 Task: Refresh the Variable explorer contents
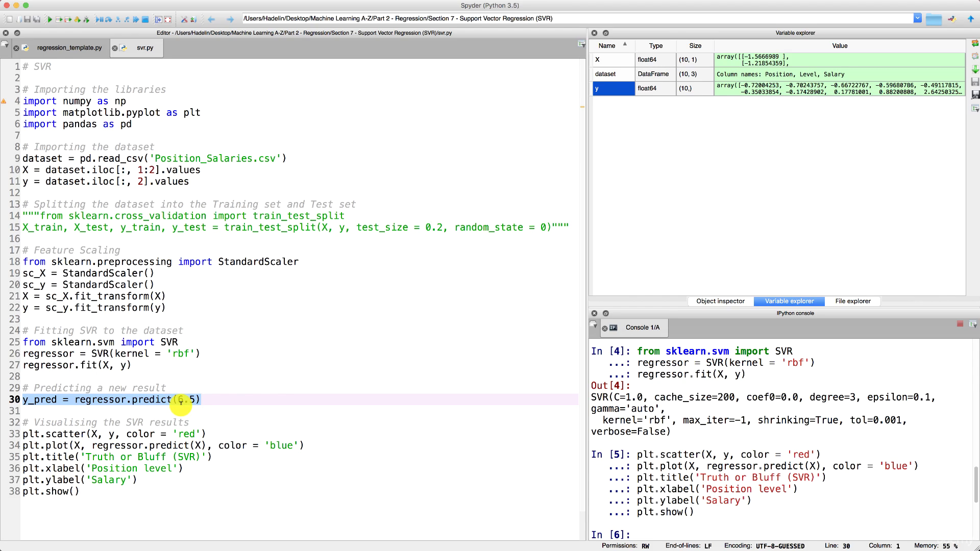coord(975,43)
